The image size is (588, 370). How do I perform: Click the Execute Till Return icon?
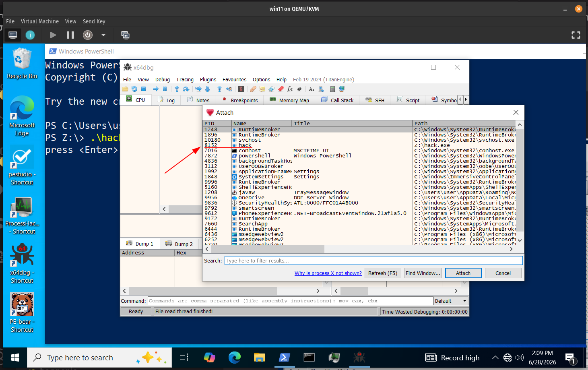(x=219, y=89)
